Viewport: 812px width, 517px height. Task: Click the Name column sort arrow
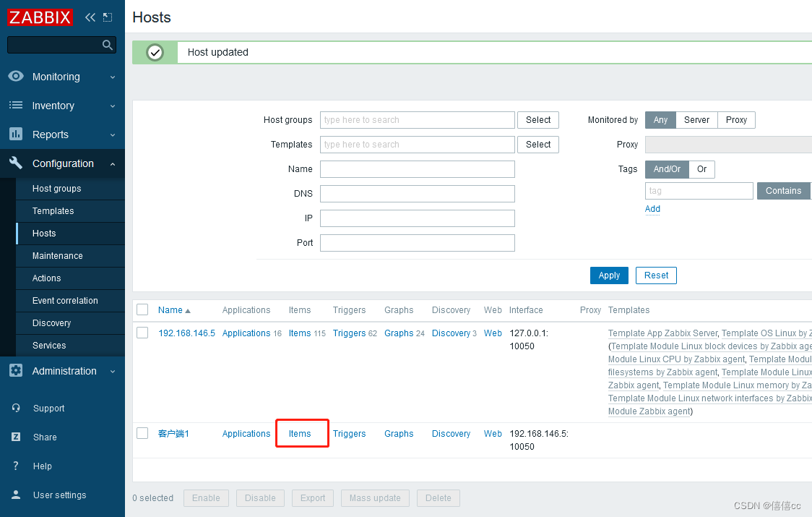point(187,311)
